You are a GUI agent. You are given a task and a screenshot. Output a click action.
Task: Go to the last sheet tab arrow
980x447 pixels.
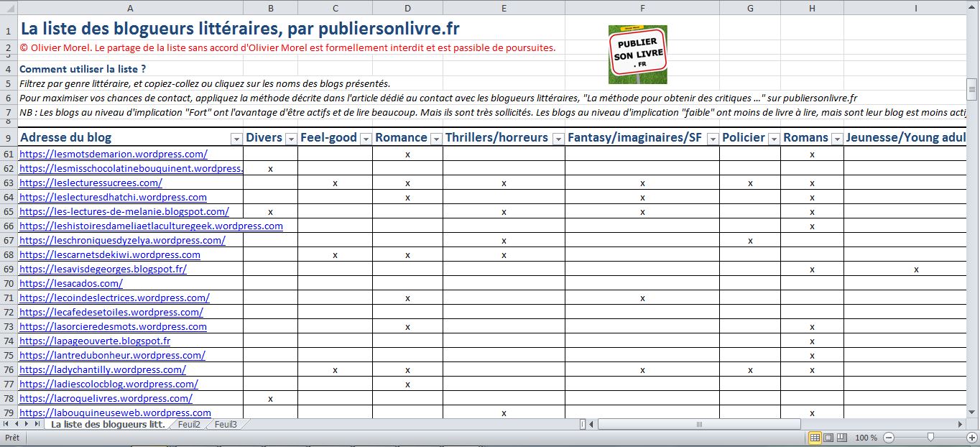click(37, 424)
